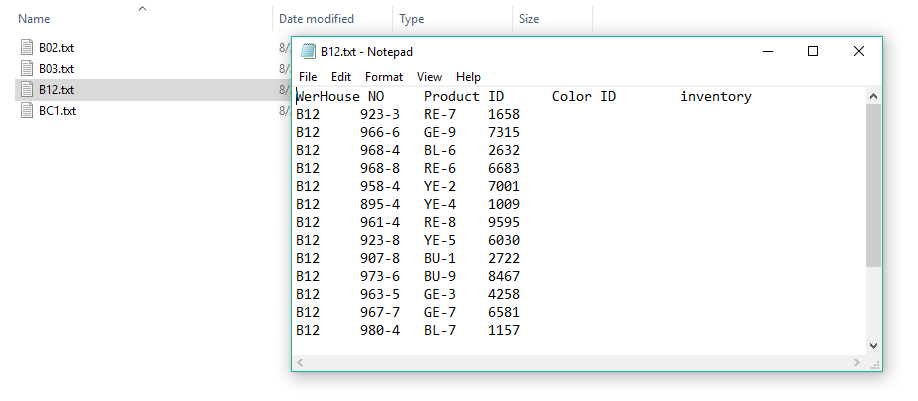Click the inventory value 7001
The image size is (918, 401).
[x=504, y=187]
